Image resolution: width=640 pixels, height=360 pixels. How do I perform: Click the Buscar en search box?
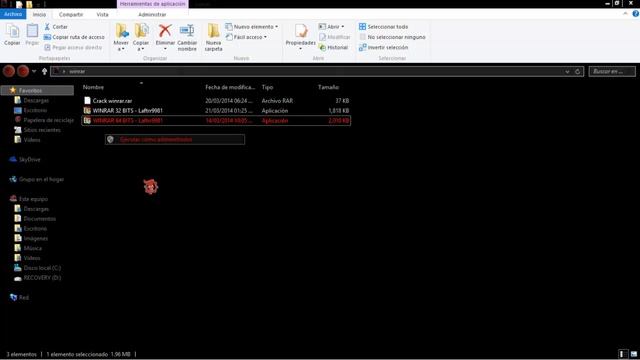[612, 71]
